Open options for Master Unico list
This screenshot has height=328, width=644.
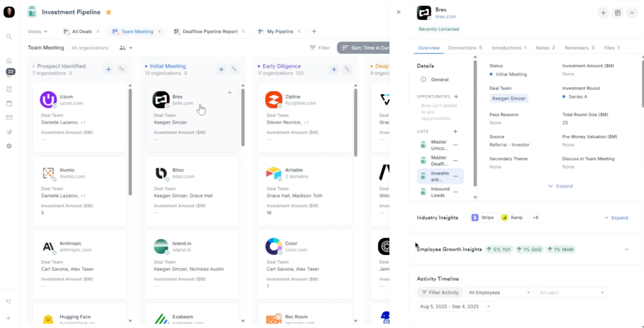455,145
